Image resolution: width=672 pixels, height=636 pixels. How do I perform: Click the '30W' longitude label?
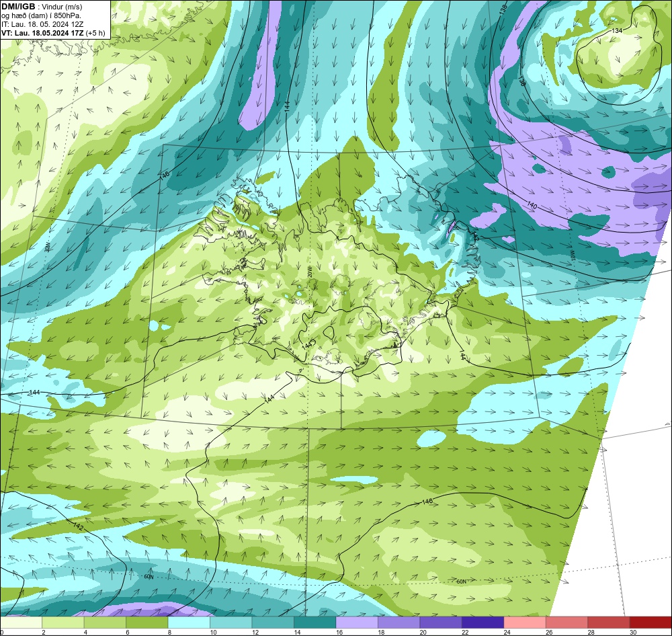[47, 247]
